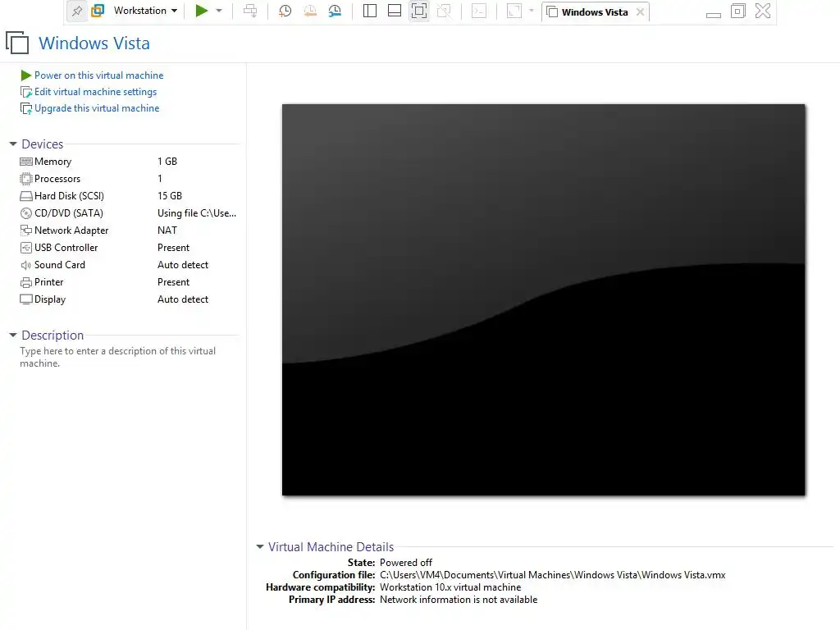840x630 pixels.
Task: Select the USB Controller device
Action: (x=129, y=248)
